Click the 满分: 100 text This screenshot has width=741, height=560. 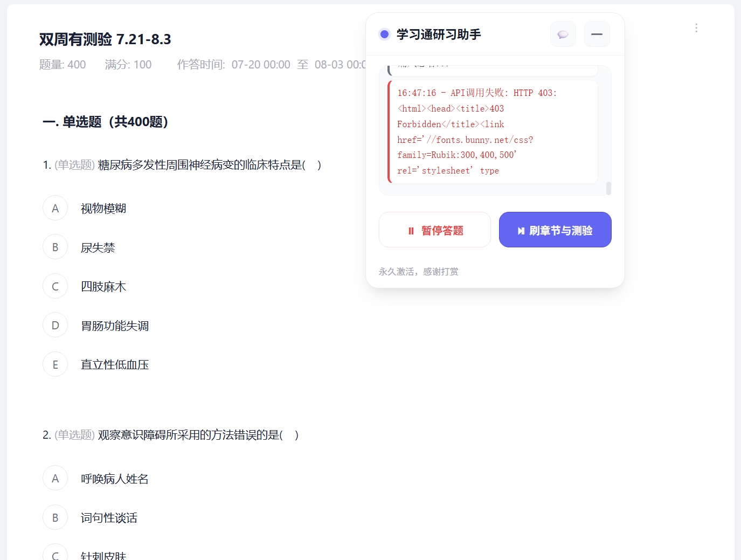128,65
